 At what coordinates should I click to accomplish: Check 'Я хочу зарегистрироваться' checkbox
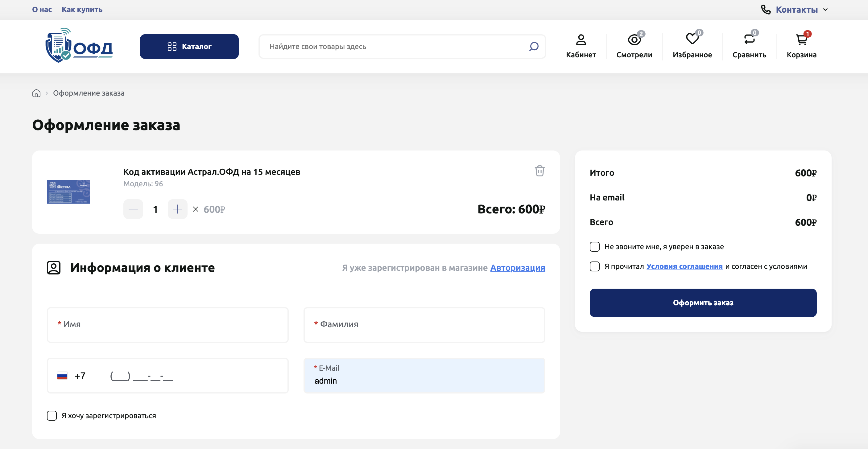tap(52, 416)
